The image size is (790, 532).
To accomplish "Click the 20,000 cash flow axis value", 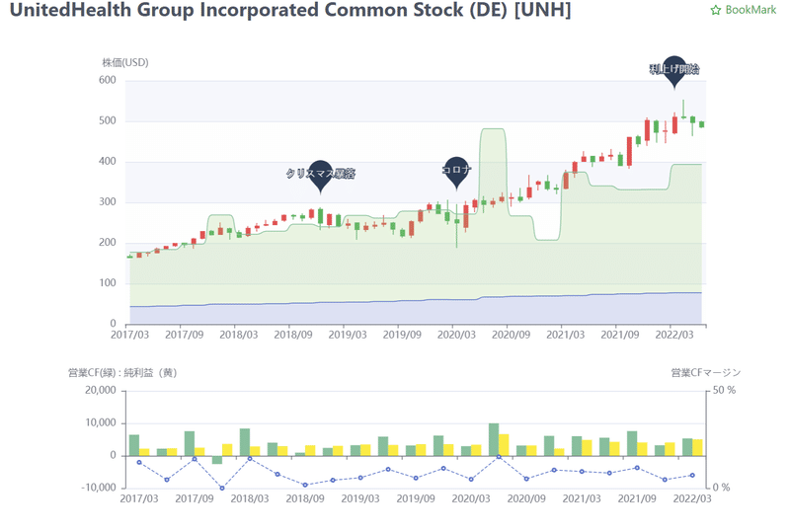I will click(x=101, y=391).
